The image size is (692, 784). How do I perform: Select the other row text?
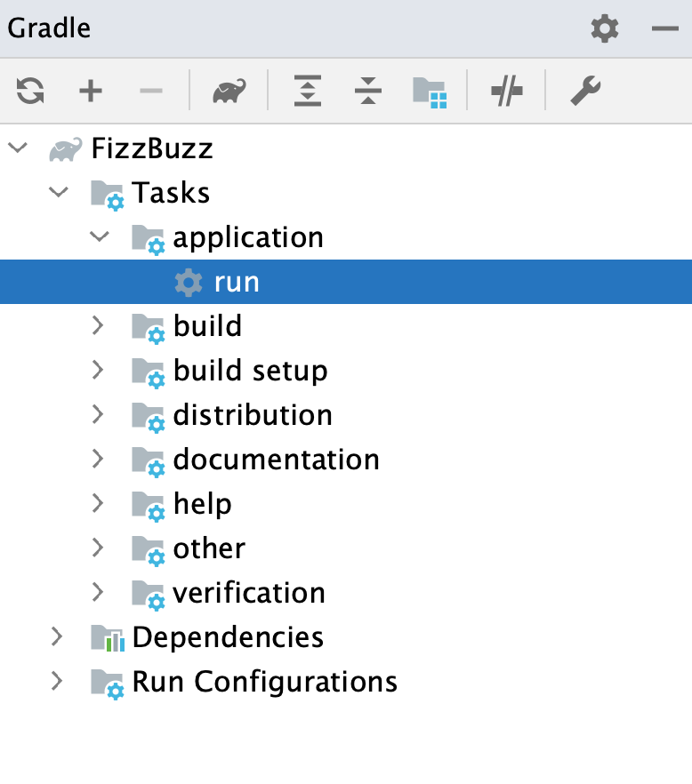pos(209,548)
